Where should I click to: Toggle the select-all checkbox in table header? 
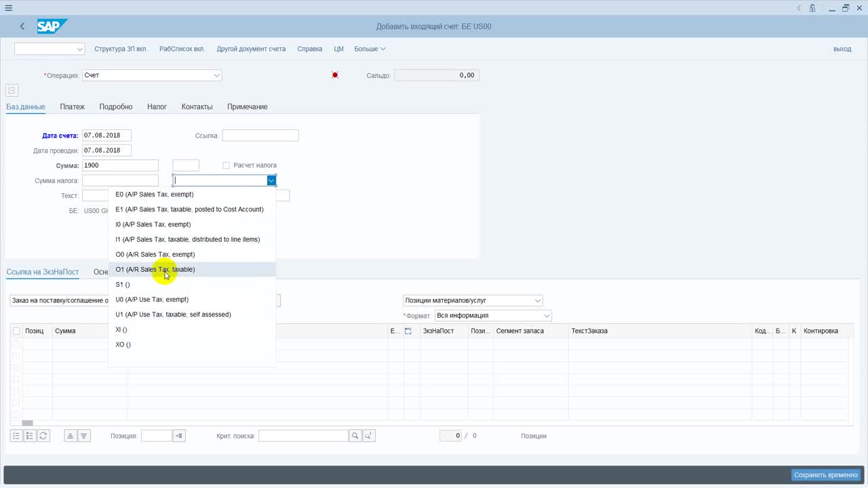pos(16,331)
